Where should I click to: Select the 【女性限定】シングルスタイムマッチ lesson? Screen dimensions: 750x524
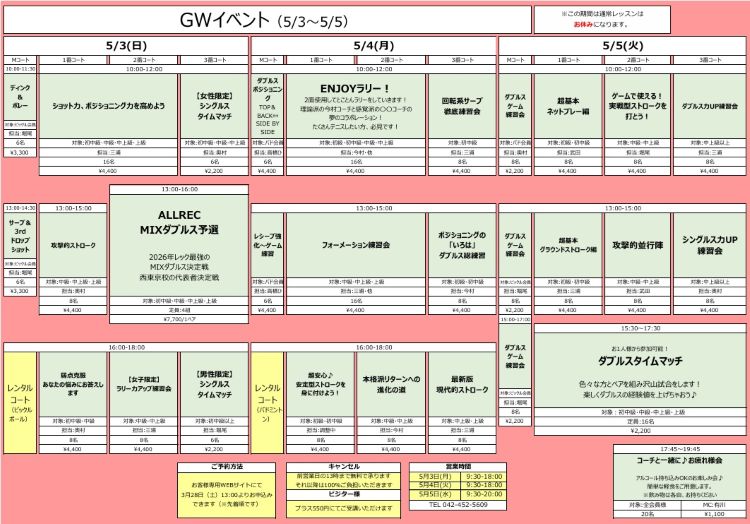[x=214, y=105]
